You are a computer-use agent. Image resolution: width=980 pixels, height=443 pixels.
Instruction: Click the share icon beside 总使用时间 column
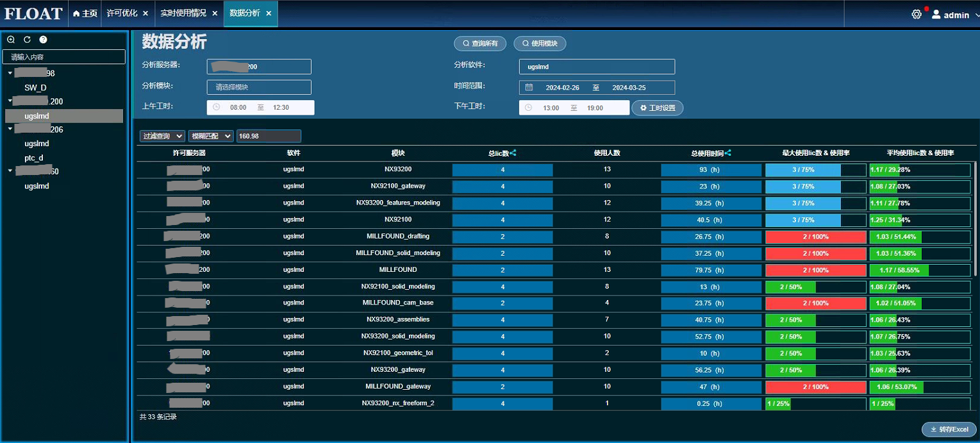(x=727, y=153)
